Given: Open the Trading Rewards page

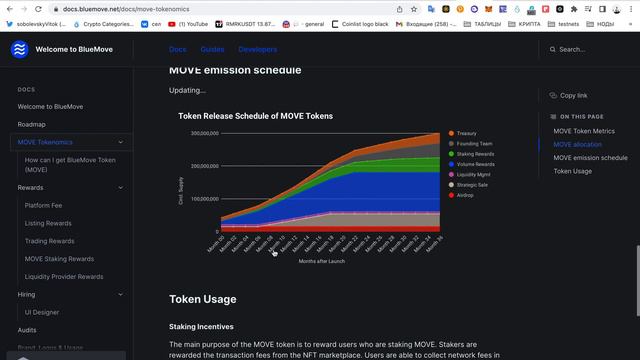Looking at the screenshot, I should (49, 241).
